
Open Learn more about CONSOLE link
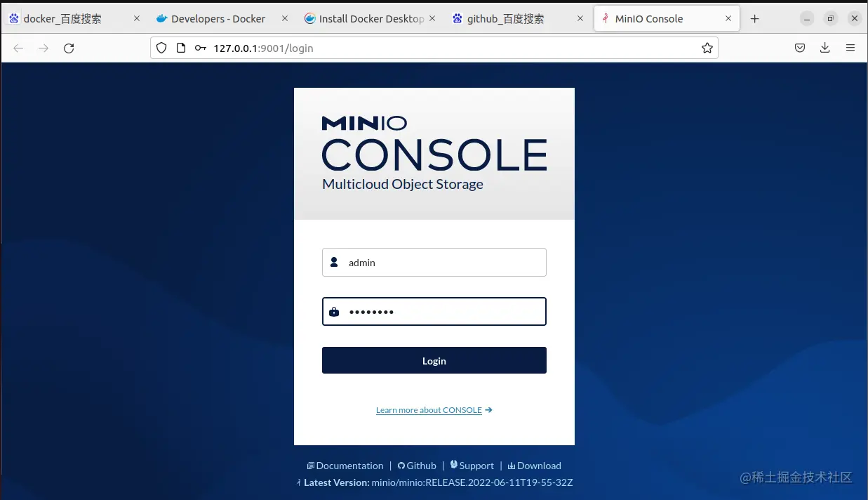click(434, 410)
